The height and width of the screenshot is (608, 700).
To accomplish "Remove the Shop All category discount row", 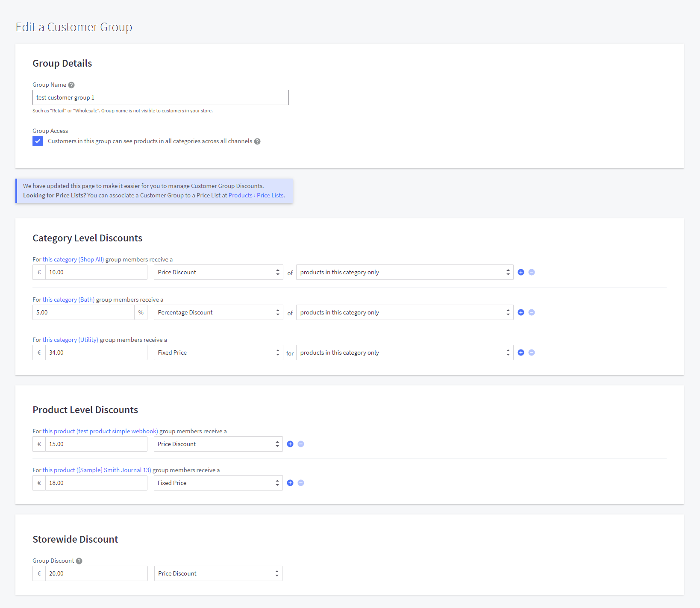I will (532, 272).
